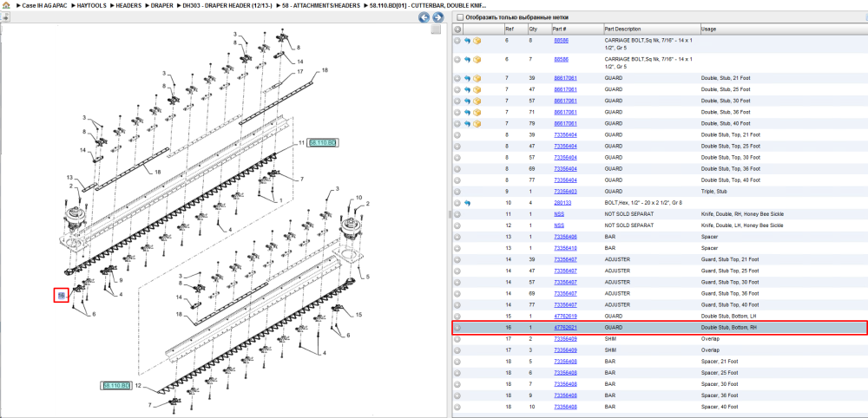Open DRAPER breadcrumb level
Viewport: 868px width, 418px height.
click(162, 5)
